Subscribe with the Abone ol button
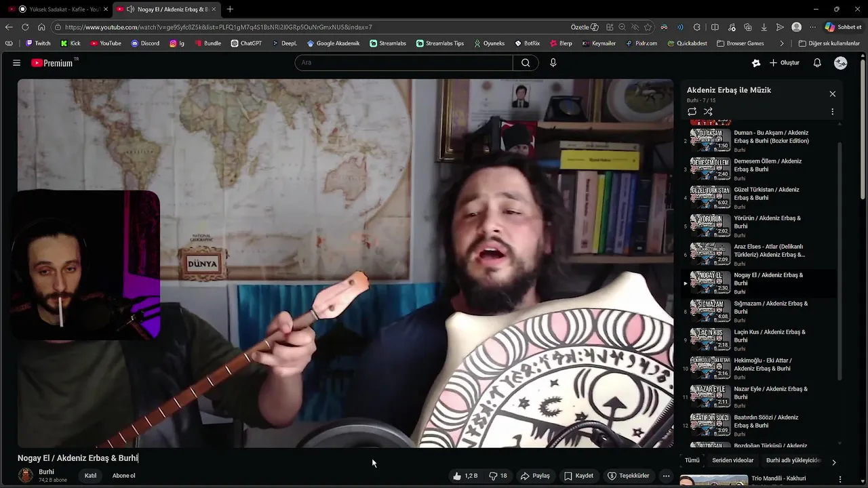This screenshot has height=488, width=868. 123,476
